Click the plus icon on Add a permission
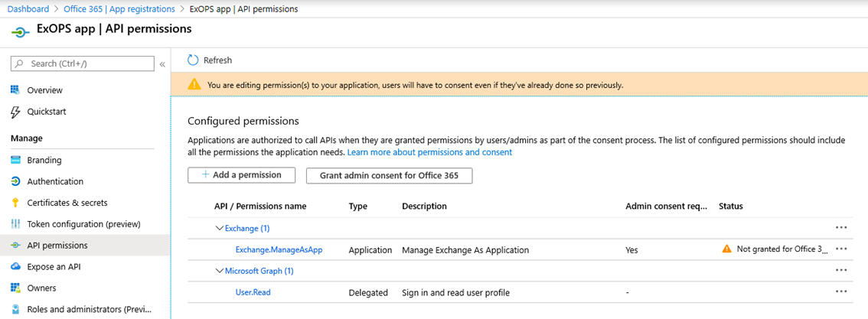The height and width of the screenshot is (319, 868). 205,174
